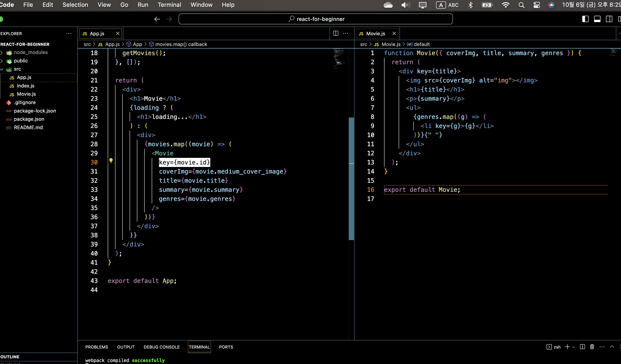Viewport: 621px width, 364px height.
Task: Click the kill terminal trash icon
Action: [x=592, y=347]
